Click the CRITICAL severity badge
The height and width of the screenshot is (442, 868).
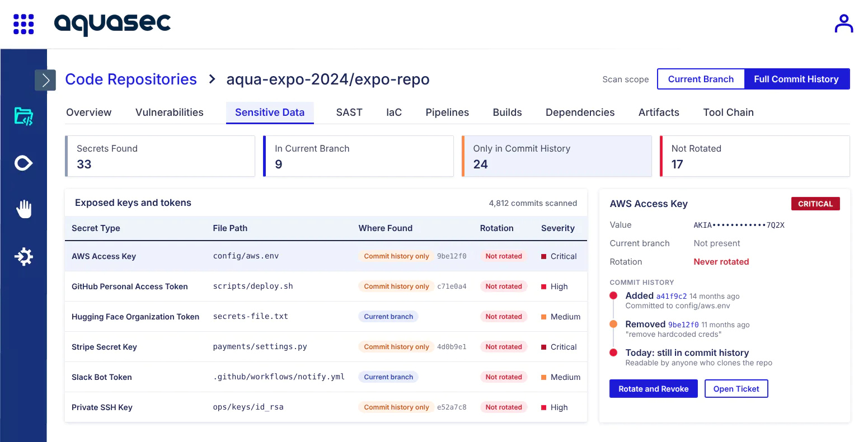click(815, 204)
